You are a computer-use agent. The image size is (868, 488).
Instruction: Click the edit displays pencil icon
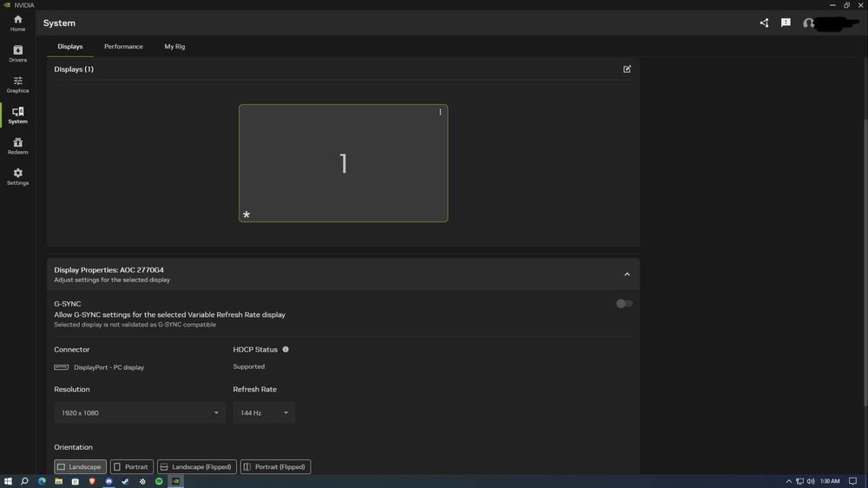tap(627, 69)
